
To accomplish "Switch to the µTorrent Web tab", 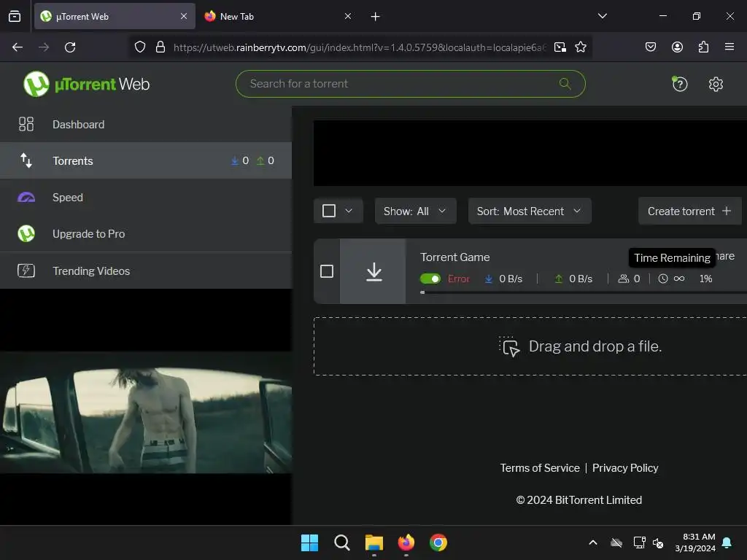I will click(115, 16).
